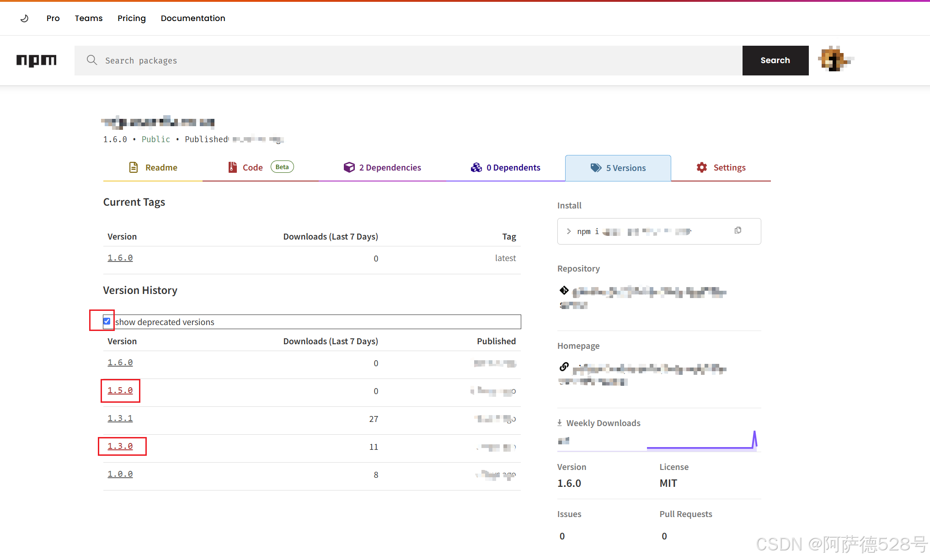Click the Readme document icon

coord(134,167)
